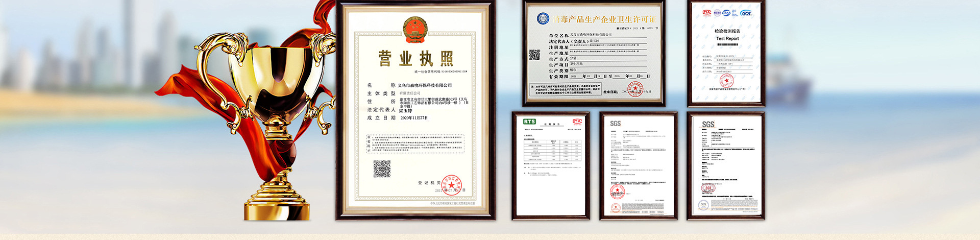Select the QR code on the business license

pyautogui.click(x=382, y=169)
